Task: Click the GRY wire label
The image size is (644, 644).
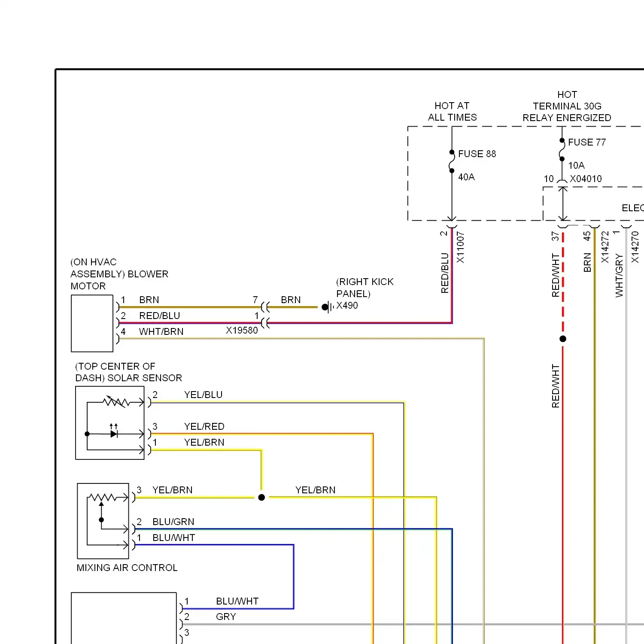Action: (x=226, y=617)
